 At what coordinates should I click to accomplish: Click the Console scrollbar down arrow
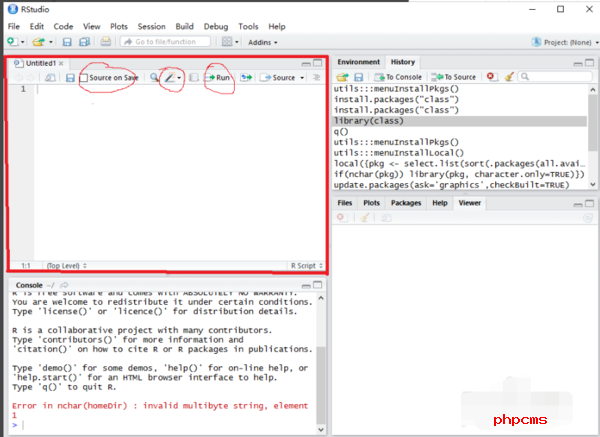pos(321,429)
